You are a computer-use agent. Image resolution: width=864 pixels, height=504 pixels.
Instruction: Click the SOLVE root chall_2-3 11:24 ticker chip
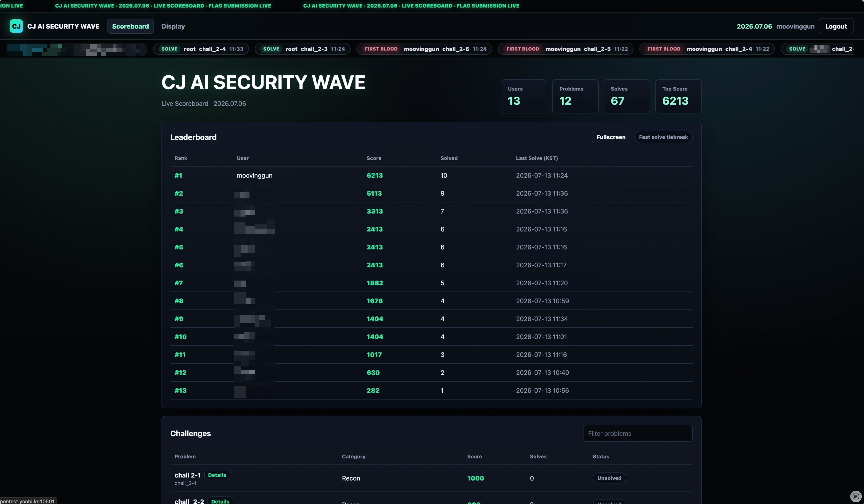coord(303,49)
